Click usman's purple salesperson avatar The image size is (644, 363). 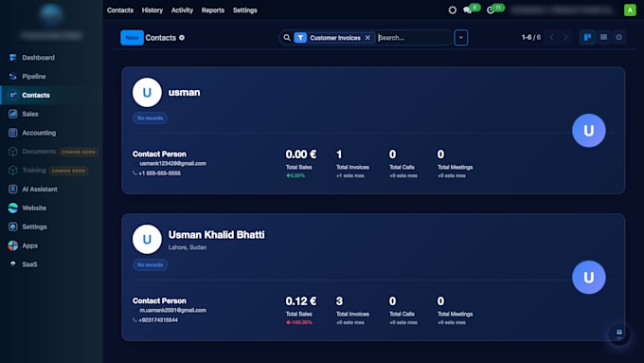tap(588, 130)
